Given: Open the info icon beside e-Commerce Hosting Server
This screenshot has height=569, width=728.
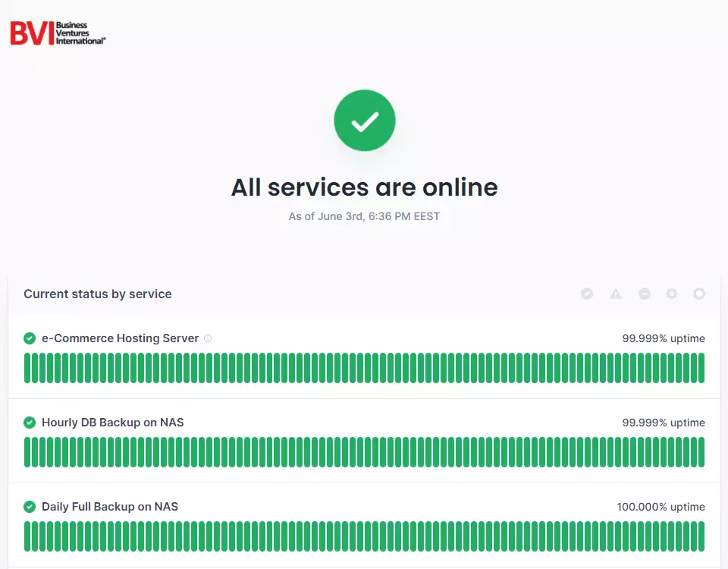Looking at the screenshot, I should click(x=207, y=338).
